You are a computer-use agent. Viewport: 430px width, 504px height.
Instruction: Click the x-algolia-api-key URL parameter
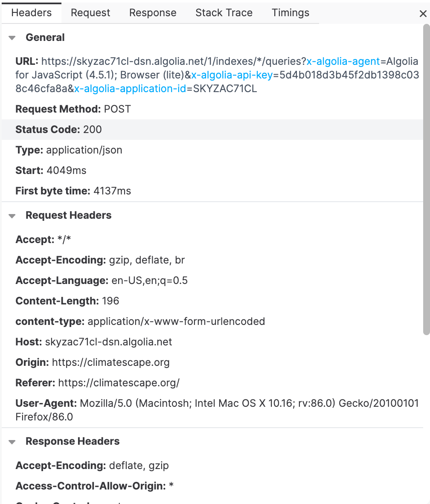(232, 75)
